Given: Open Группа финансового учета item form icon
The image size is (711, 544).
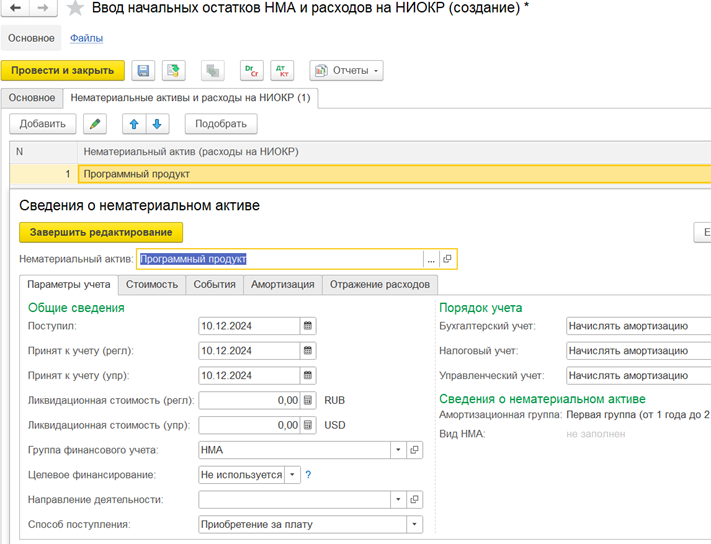Looking at the screenshot, I should pos(414,450).
